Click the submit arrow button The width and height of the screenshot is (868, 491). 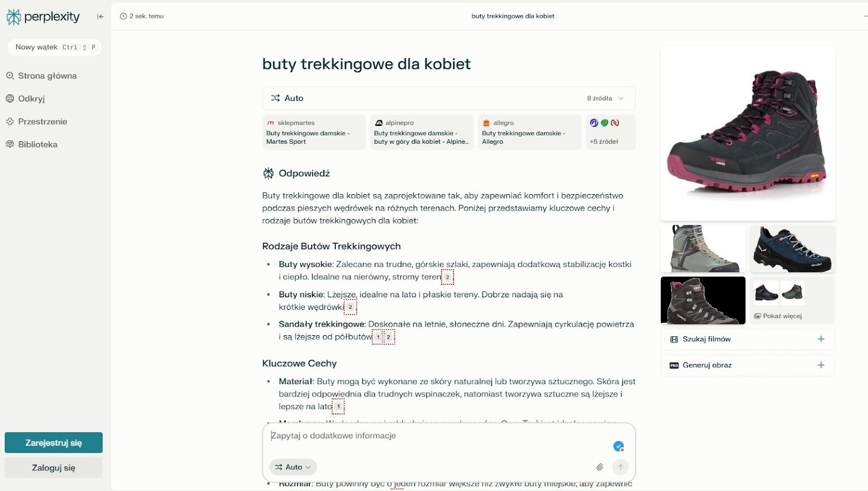click(621, 467)
